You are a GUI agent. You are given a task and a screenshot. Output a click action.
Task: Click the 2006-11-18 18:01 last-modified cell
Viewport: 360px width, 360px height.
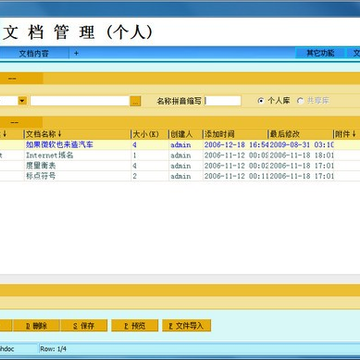click(x=301, y=155)
